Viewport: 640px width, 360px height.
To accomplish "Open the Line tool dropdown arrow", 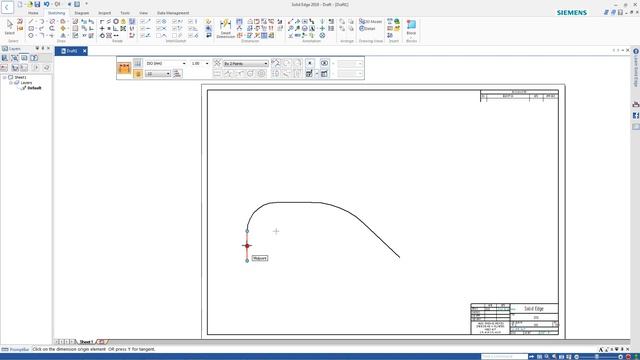I will (36, 21).
